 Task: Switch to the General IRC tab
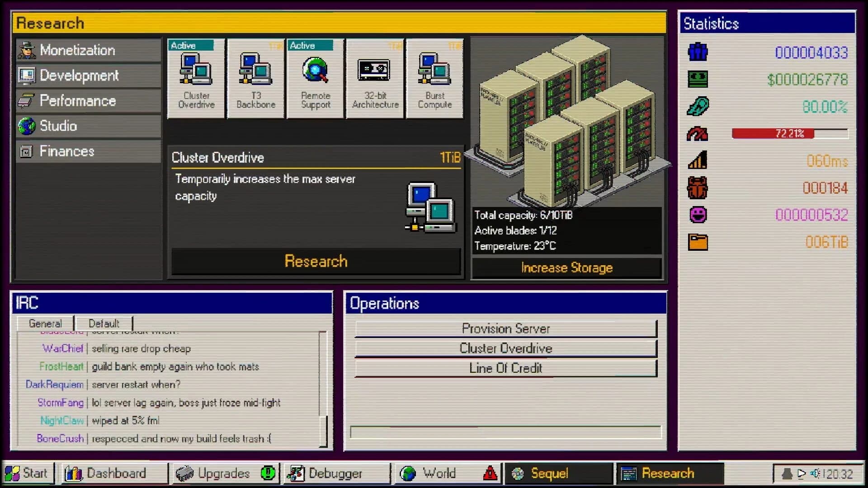[x=45, y=323]
